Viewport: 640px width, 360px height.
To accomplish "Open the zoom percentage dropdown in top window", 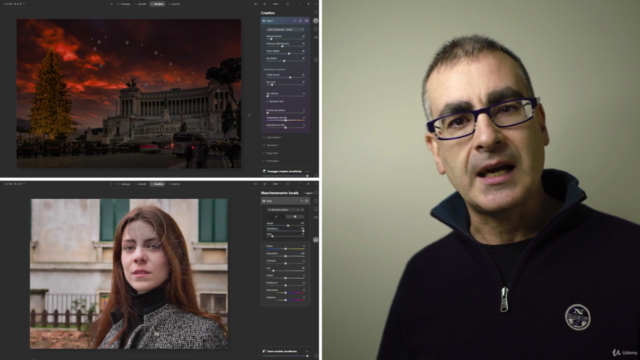I will pyautogui.click(x=276, y=4).
